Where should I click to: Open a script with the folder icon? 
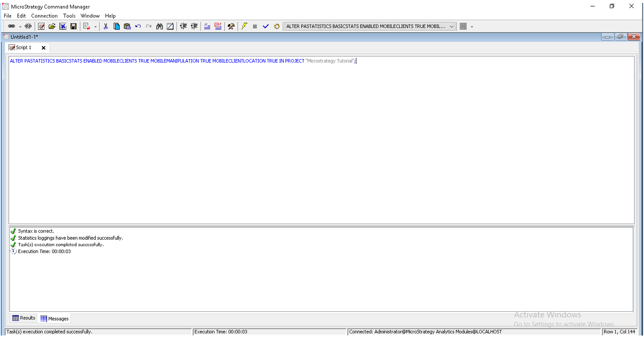click(x=52, y=26)
